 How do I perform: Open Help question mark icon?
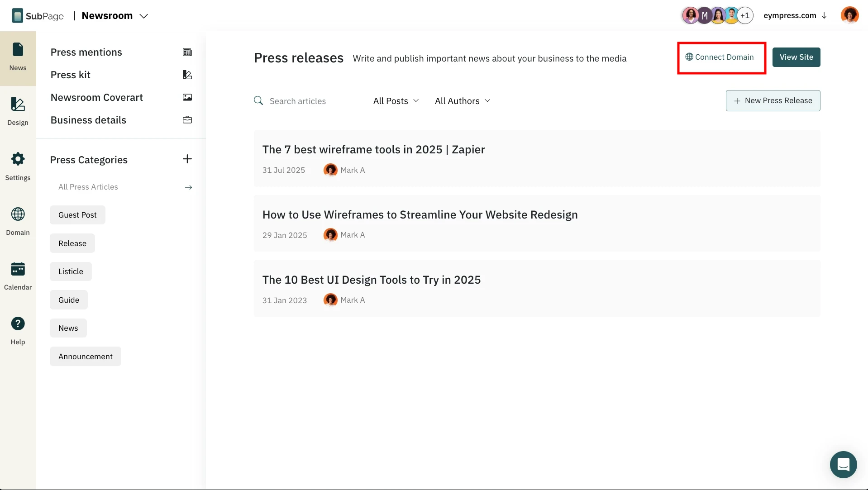pos(18,331)
